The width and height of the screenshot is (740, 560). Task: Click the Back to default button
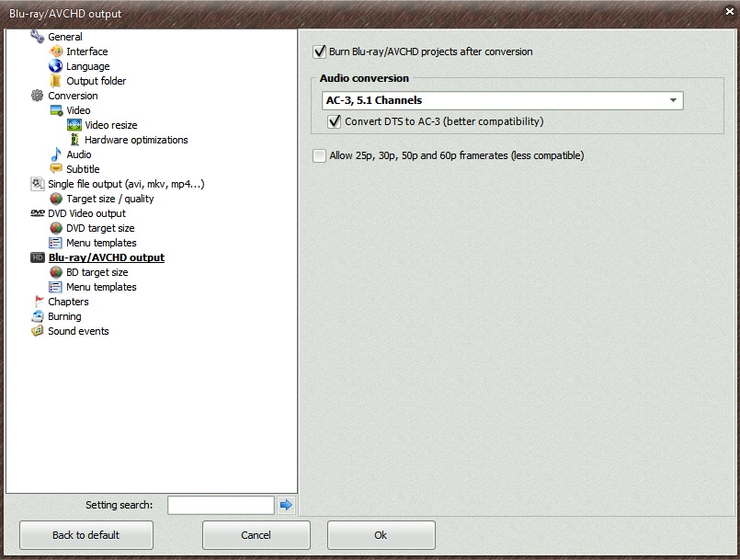(86, 535)
